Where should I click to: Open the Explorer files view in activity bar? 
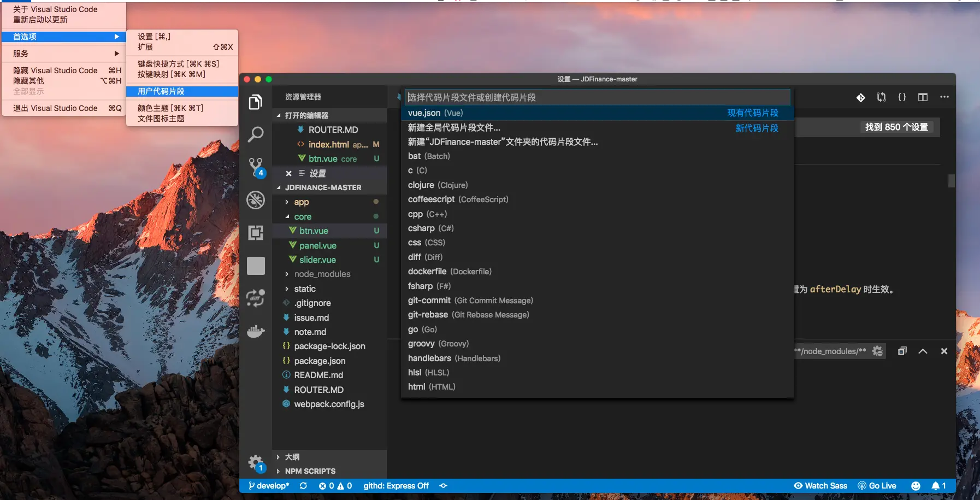pyautogui.click(x=255, y=102)
